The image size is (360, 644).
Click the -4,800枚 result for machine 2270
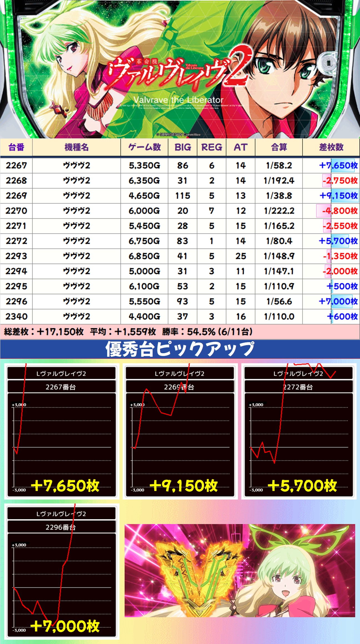(x=339, y=211)
